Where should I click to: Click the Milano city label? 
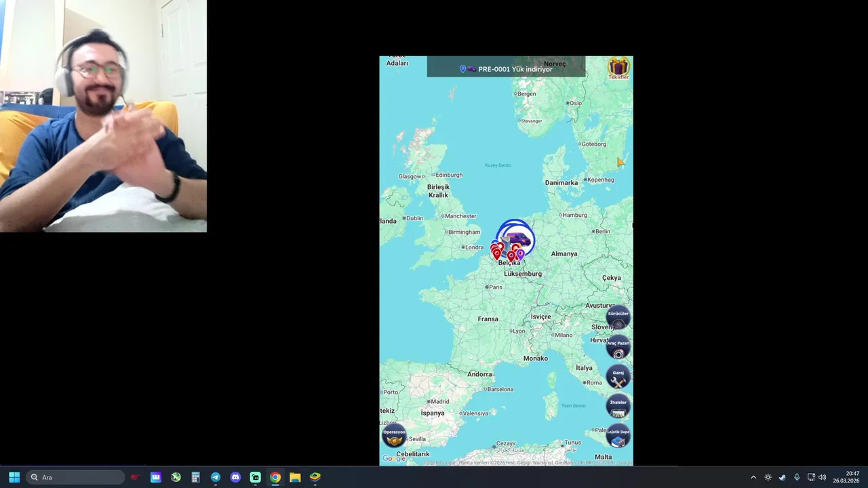click(564, 335)
